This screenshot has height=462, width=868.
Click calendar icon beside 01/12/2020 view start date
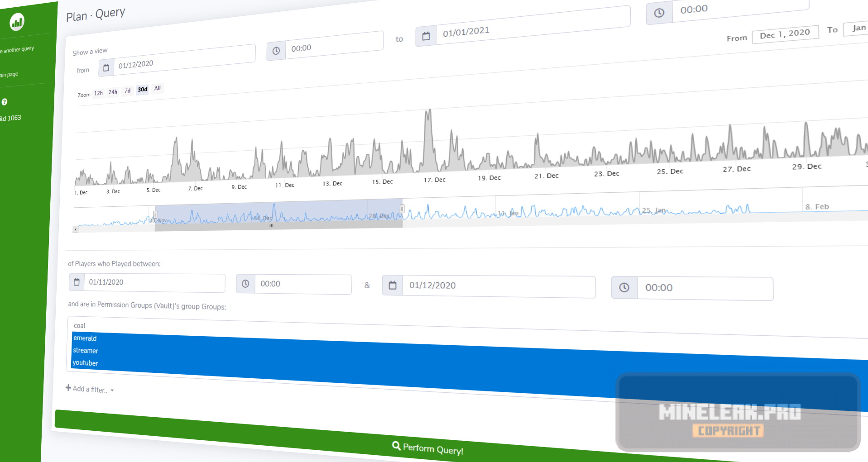click(x=106, y=68)
